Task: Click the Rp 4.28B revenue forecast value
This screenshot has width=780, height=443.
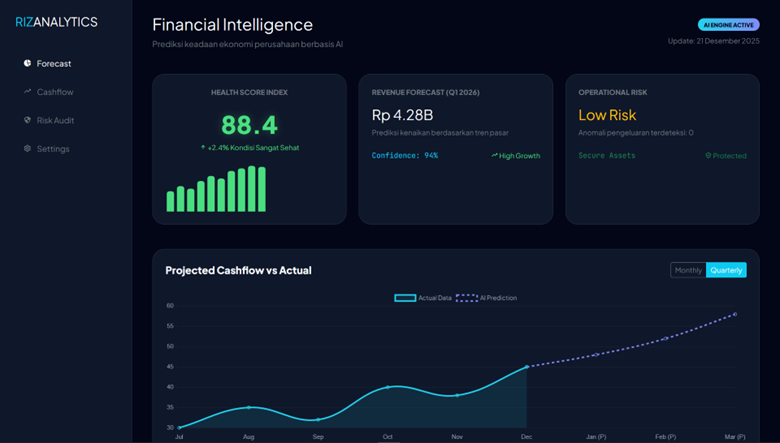Action: pos(402,115)
